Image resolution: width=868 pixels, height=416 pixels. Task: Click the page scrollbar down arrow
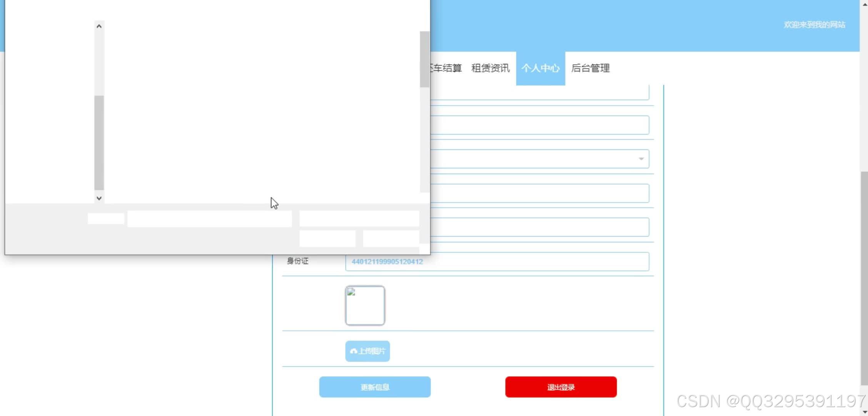(x=864, y=412)
